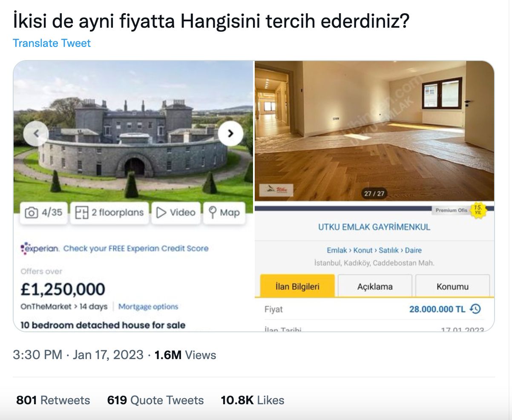Click the Satılık breadcrumb link
This screenshot has width=512, height=420.
tap(388, 250)
